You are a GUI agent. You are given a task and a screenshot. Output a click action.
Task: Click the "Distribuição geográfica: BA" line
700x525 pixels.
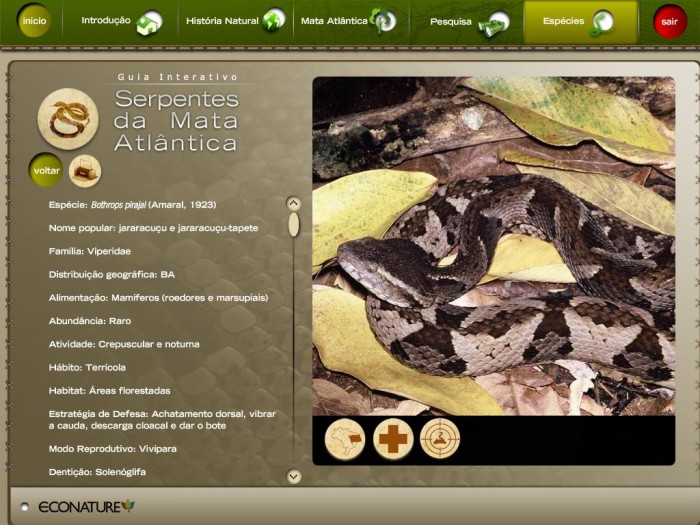coord(112,275)
